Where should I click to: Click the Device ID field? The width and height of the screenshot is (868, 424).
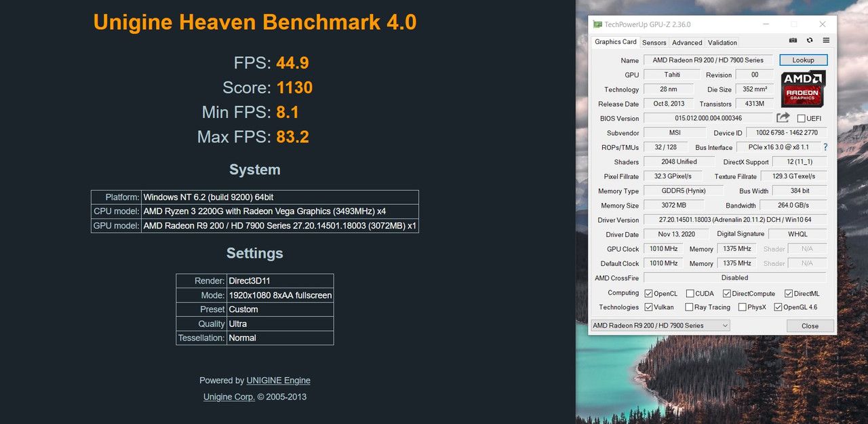pos(787,132)
